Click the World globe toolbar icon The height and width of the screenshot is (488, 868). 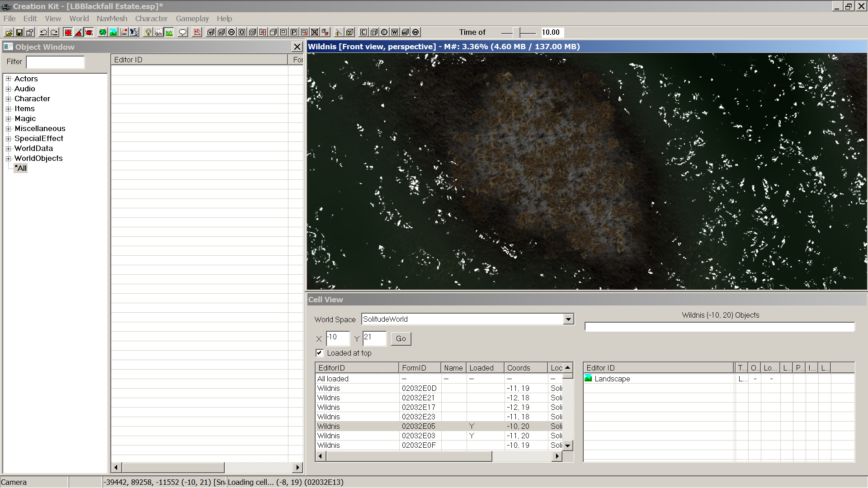[x=103, y=32]
